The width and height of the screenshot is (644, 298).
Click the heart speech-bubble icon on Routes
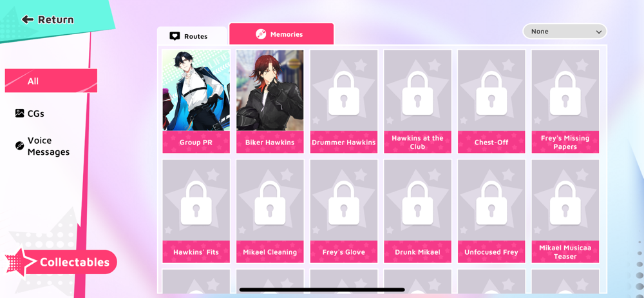click(175, 36)
